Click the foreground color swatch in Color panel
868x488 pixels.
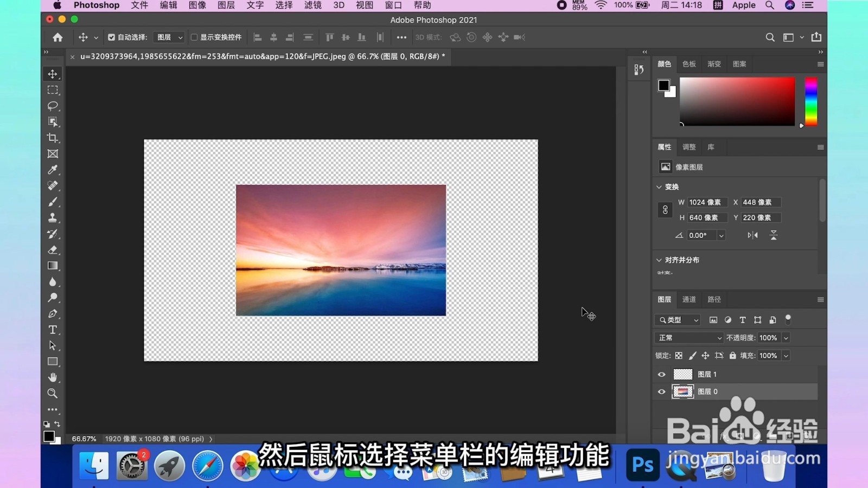663,85
